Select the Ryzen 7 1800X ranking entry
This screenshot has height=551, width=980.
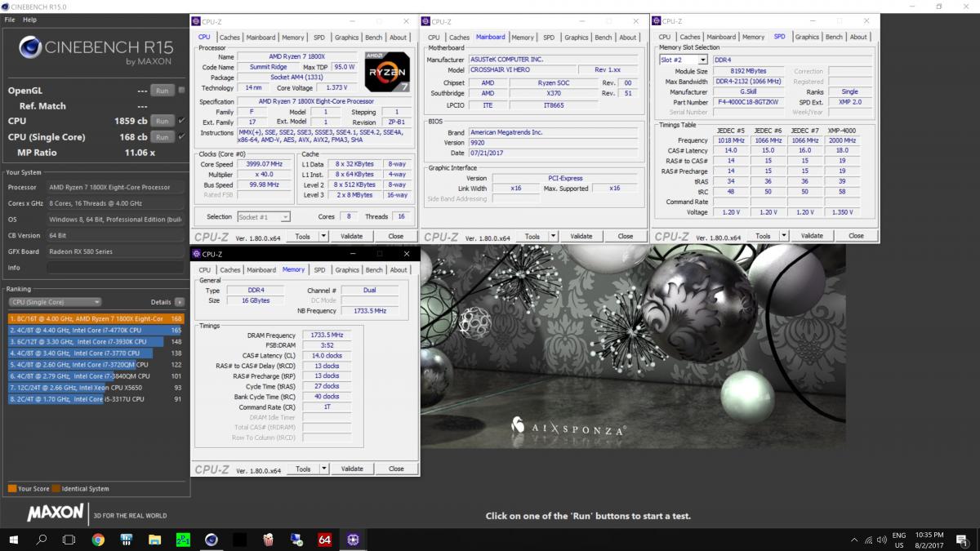point(96,318)
